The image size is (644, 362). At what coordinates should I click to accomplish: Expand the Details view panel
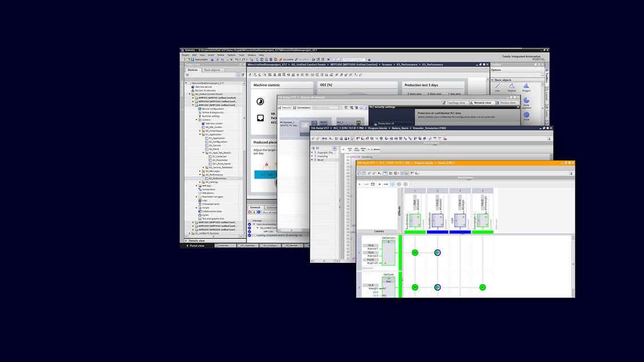click(186, 241)
